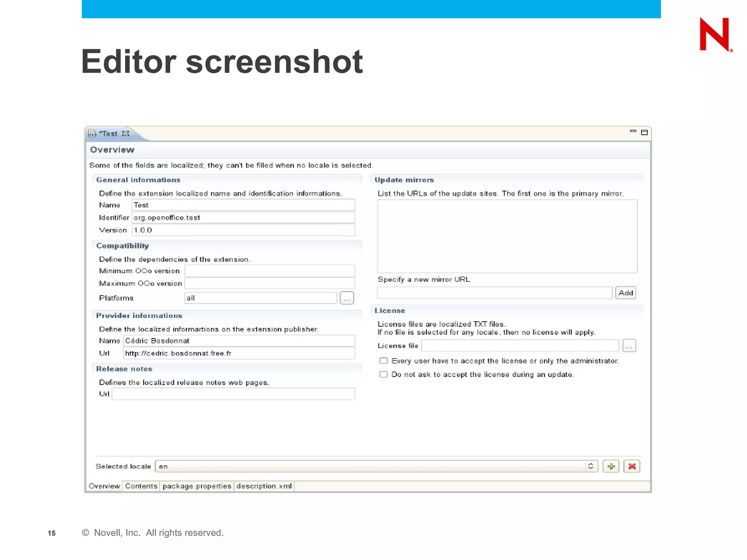Switch to the Contents tab

(141, 486)
